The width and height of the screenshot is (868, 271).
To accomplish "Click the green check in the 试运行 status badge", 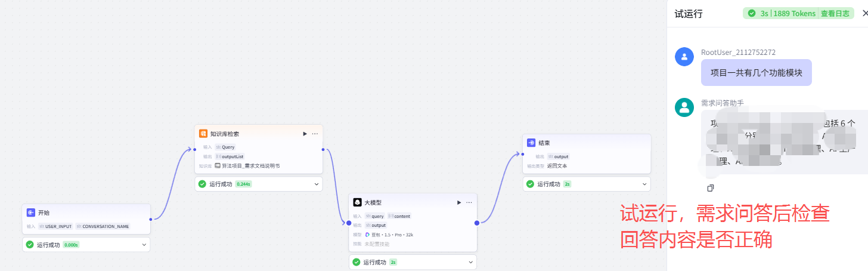I will tap(752, 13).
